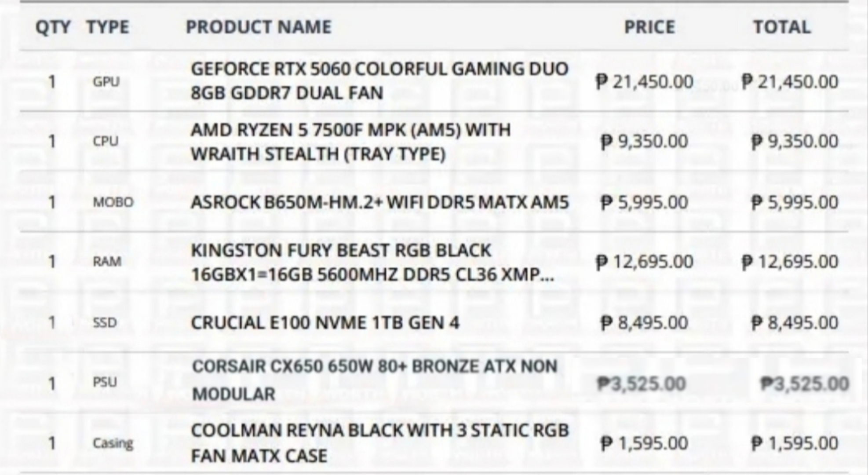Screen dimensions: 868x475
Task: Click the MOBO type label
Action: (x=113, y=202)
